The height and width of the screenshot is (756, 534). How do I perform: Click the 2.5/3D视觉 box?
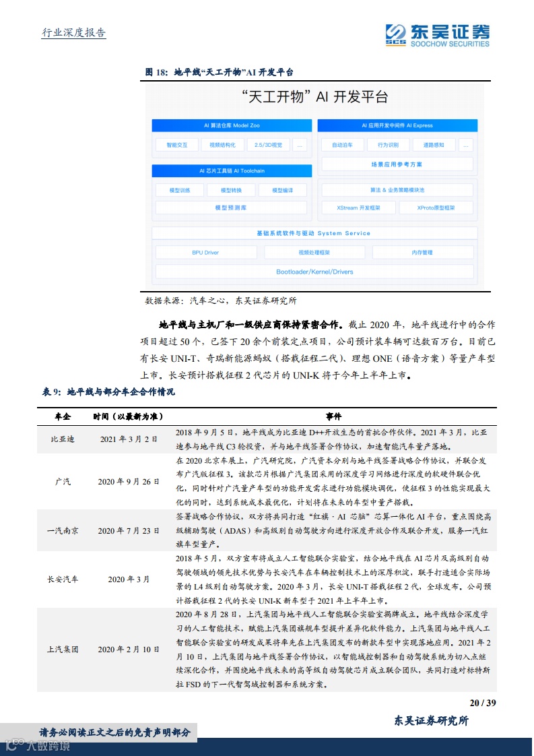tap(269, 145)
